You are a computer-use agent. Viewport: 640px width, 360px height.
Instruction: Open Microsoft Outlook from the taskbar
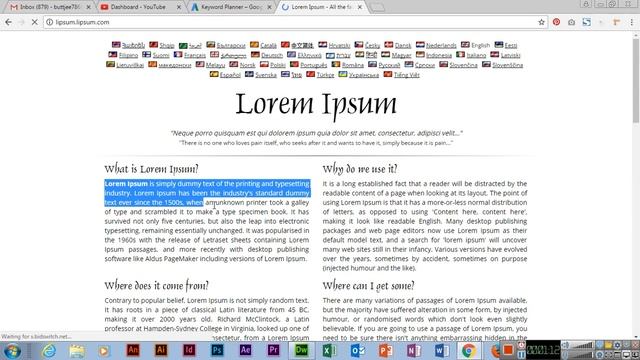coord(358,350)
